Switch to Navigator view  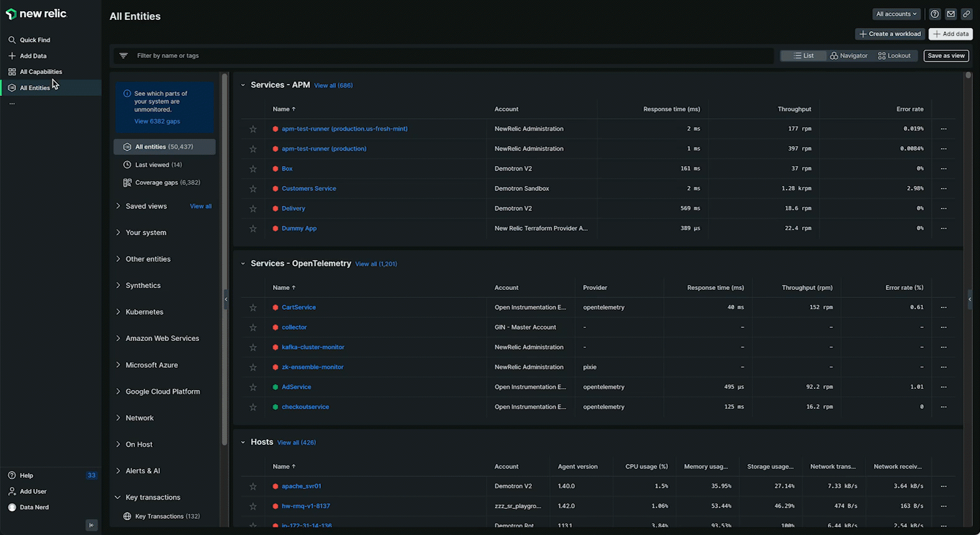pyautogui.click(x=848, y=55)
